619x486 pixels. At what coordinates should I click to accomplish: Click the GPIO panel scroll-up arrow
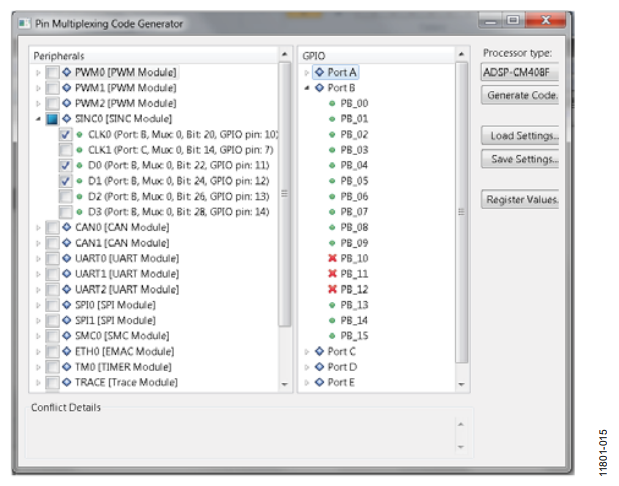(461, 54)
